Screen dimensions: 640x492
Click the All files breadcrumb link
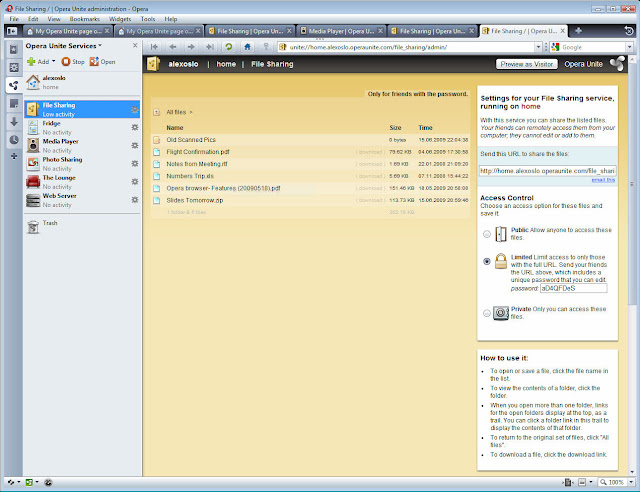pyautogui.click(x=176, y=112)
